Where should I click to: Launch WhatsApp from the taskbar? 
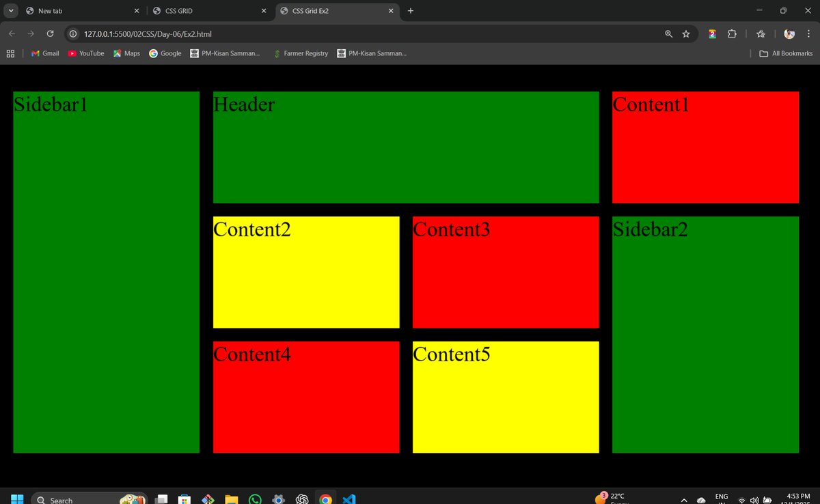pyautogui.click(x=255, y=499)
